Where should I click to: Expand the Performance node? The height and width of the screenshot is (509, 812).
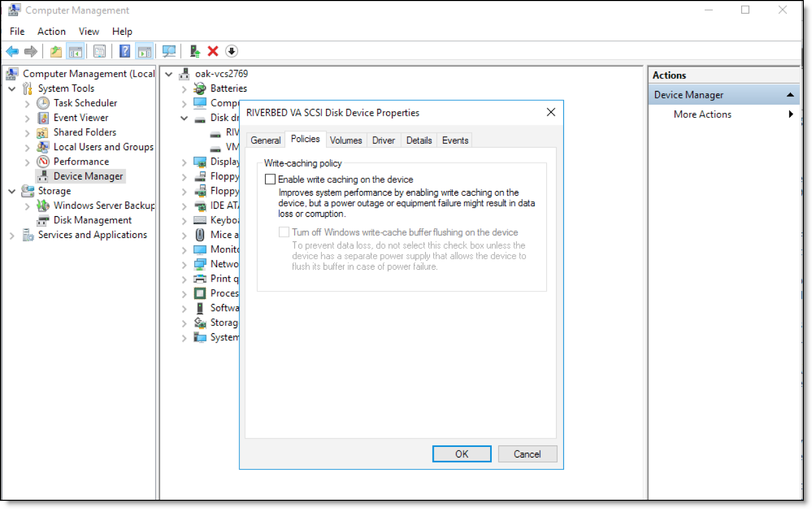click(x=27, y=162)
